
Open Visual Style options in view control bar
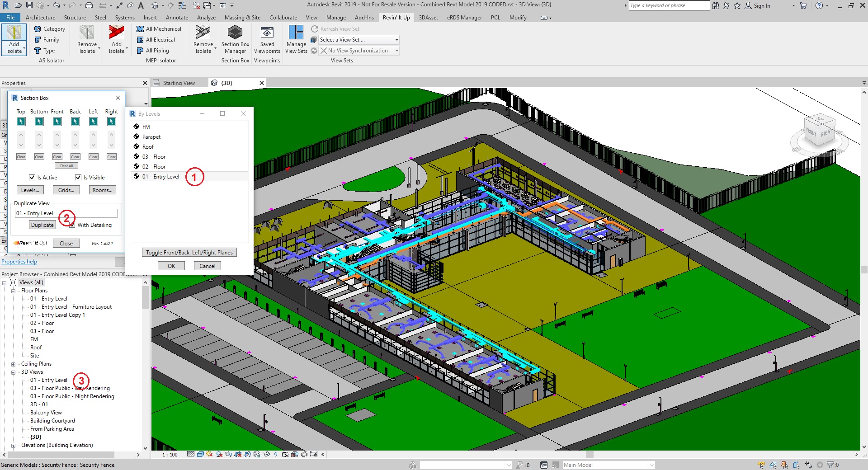[x=200, y=455]
